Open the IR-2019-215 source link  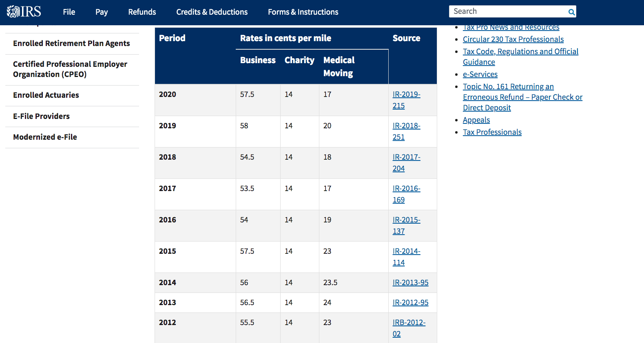[406, 100]
